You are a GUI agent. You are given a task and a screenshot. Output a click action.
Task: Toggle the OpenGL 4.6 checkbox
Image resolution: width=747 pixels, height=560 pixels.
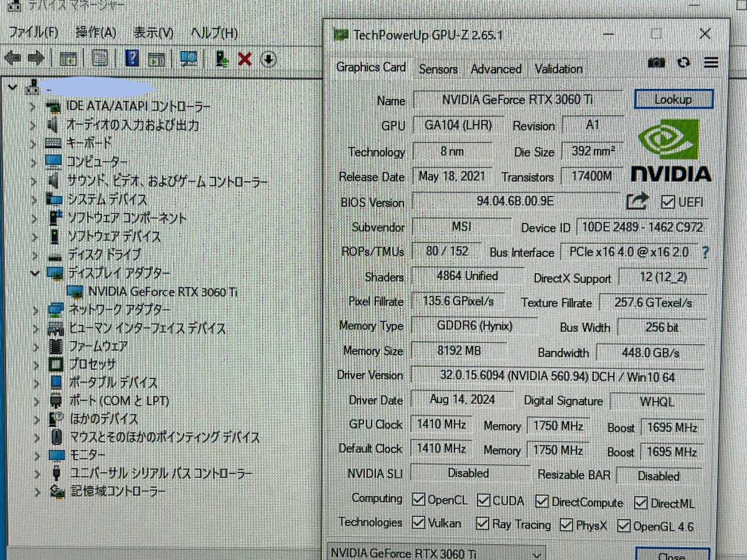pos(623,526)
